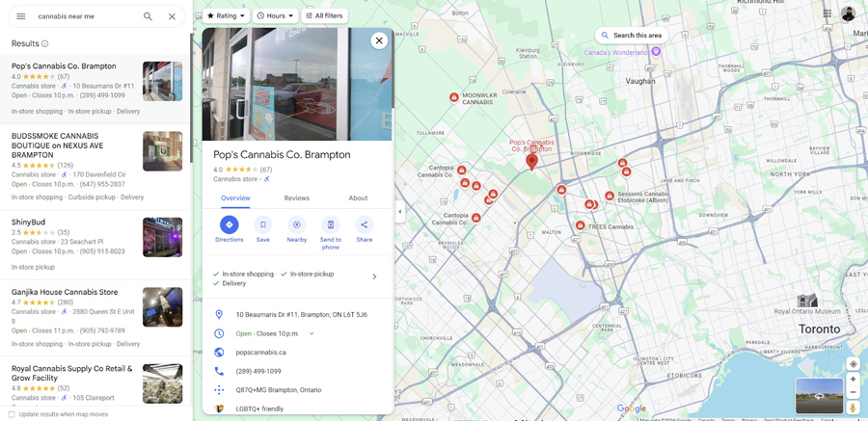Click the website globe icon
This screenshot has height=421, width=868.
(x=219, y=353)
